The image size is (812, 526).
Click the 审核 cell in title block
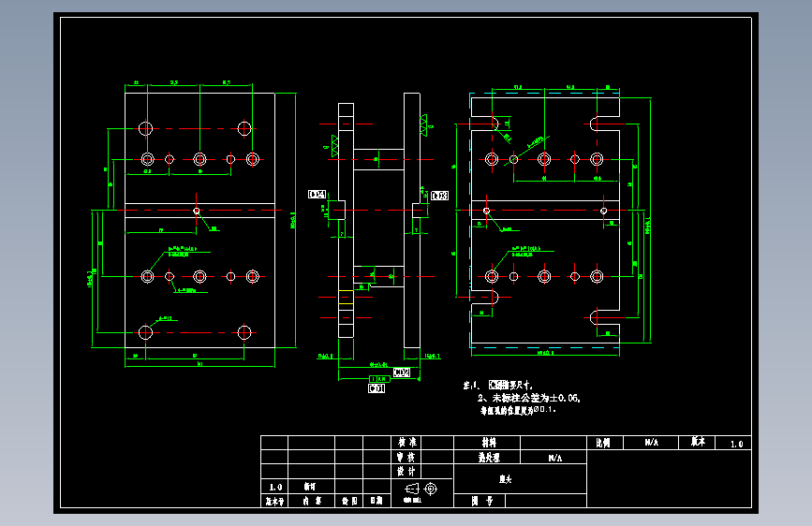[406, 457]
